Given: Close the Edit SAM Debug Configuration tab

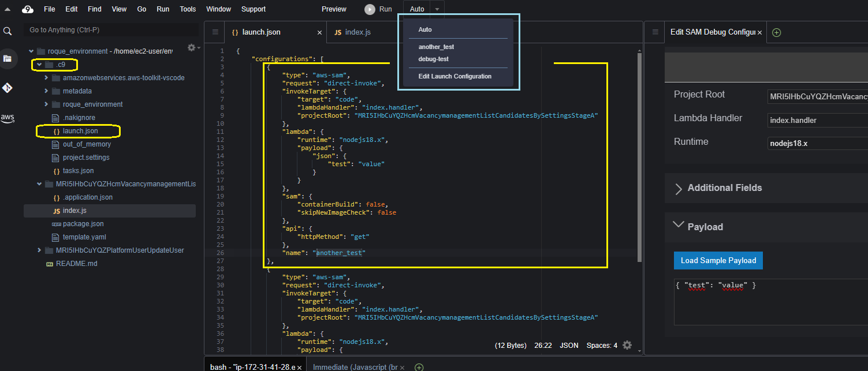Looking at the screenshot, I should (760, 32).
